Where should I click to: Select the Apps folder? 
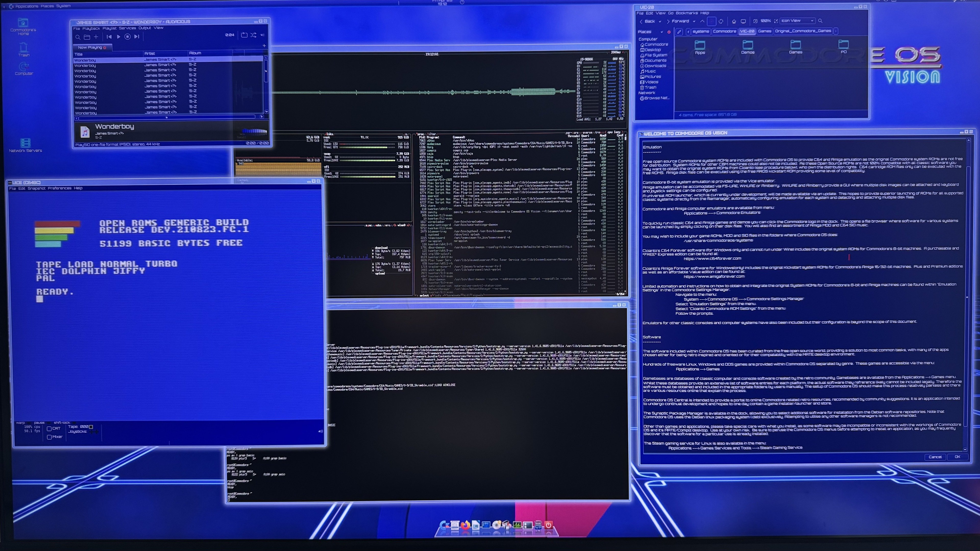click(x=700, y=47)
